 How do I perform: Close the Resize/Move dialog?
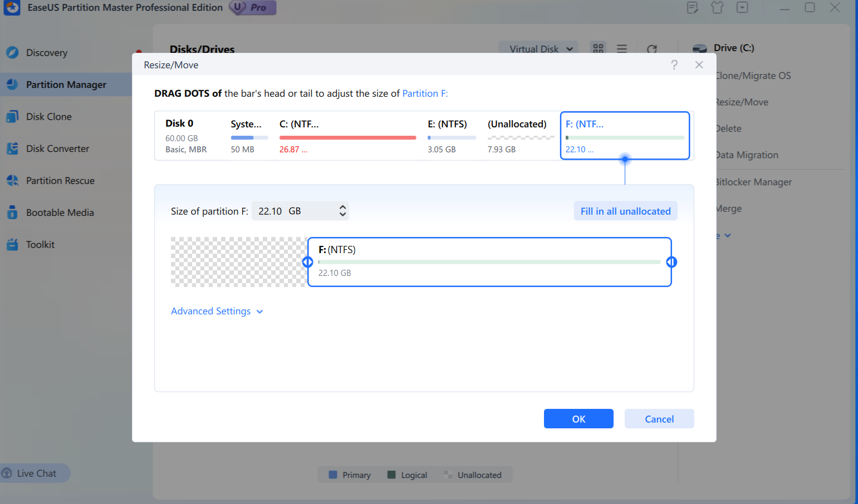coord(699,65)
